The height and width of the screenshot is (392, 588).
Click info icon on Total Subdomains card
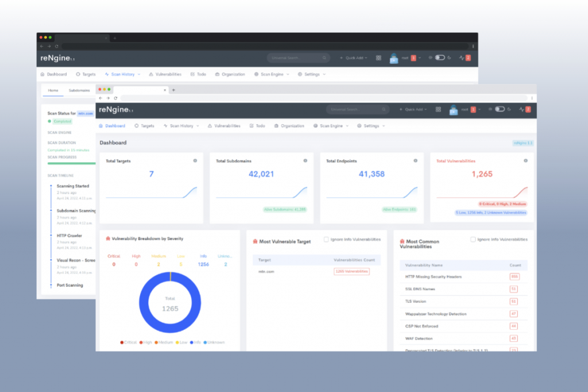point(305,161)
